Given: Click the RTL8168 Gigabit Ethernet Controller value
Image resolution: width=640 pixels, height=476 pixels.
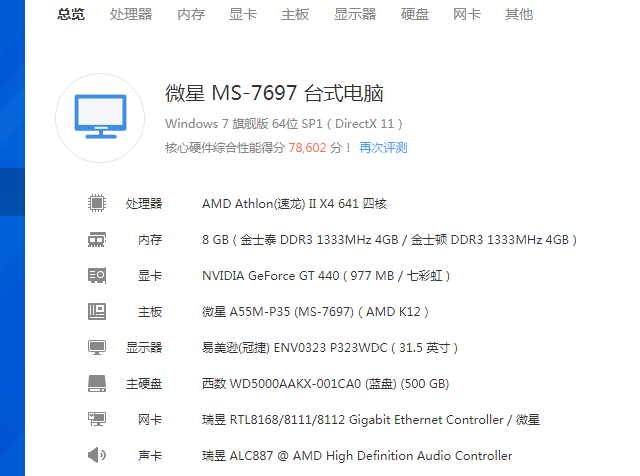Looking at the screenshot, I should 371,420.
